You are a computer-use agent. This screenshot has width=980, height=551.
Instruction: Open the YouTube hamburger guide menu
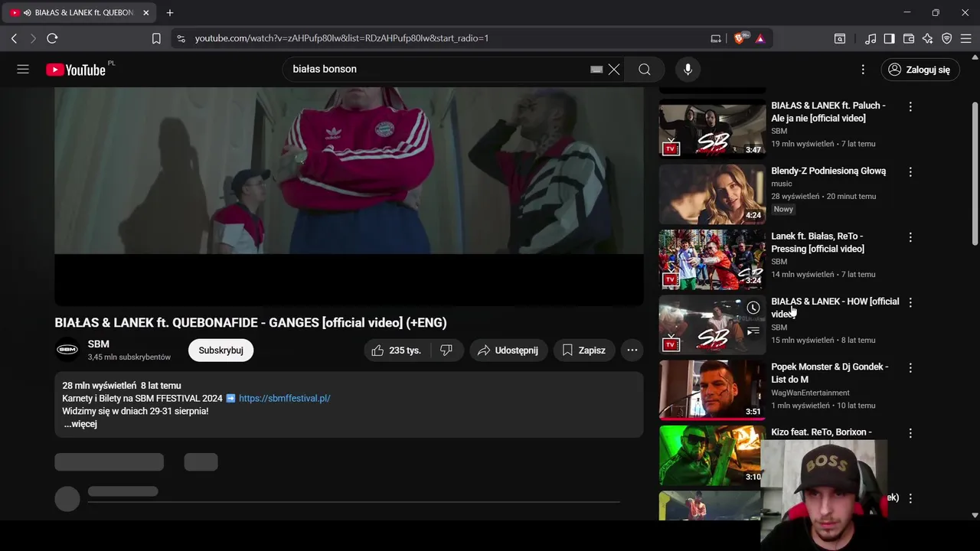click(23, 70)
